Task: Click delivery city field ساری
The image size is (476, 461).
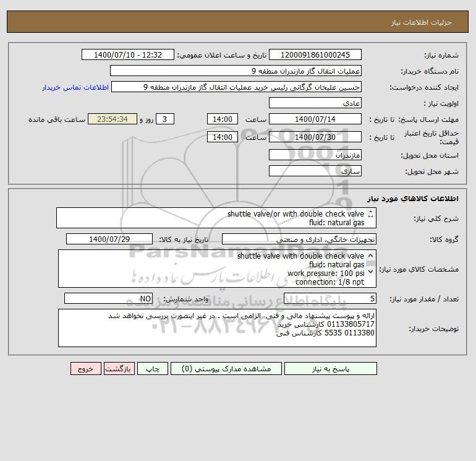Action: [x=315, y=171]
